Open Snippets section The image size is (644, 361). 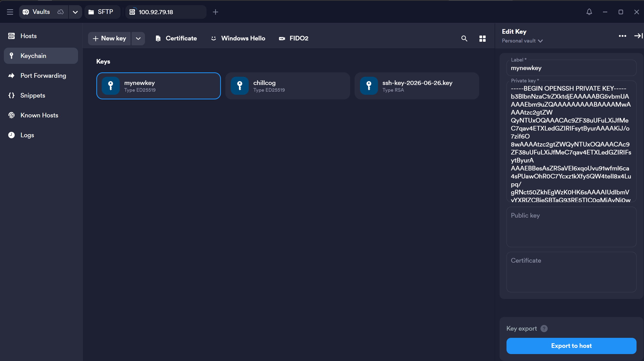pyautogui.click(x=41, y=96)
